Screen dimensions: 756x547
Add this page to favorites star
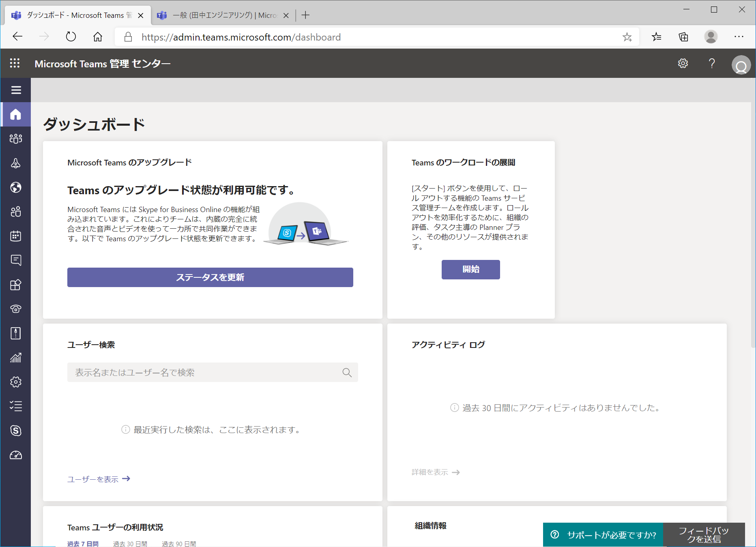click(x=627, y=37)
